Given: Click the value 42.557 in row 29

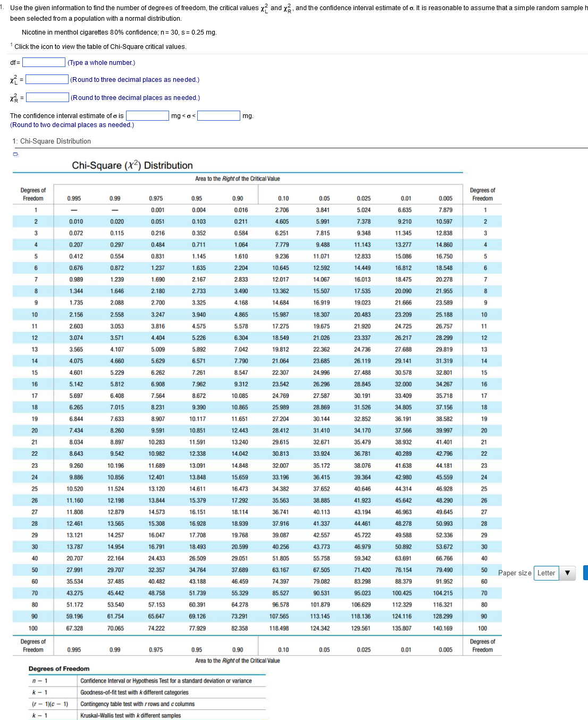Looking at the screenshot, I should click(x=322, y=535).
